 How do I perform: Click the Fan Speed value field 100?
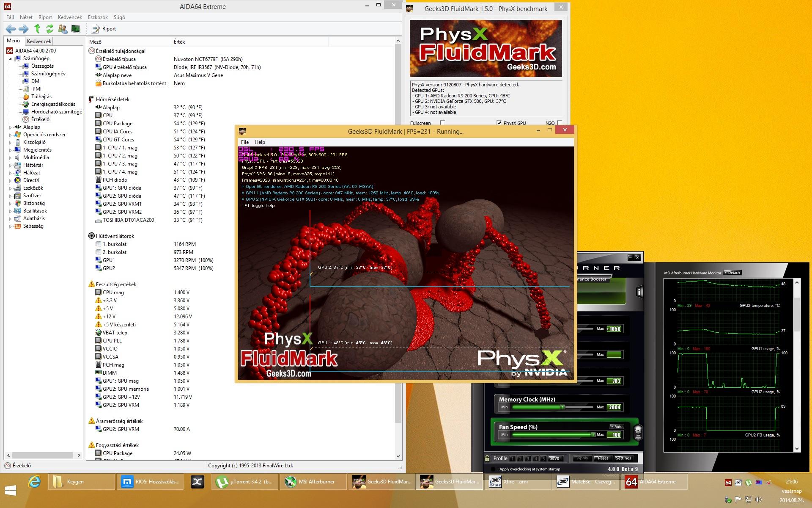click(614, 435)
